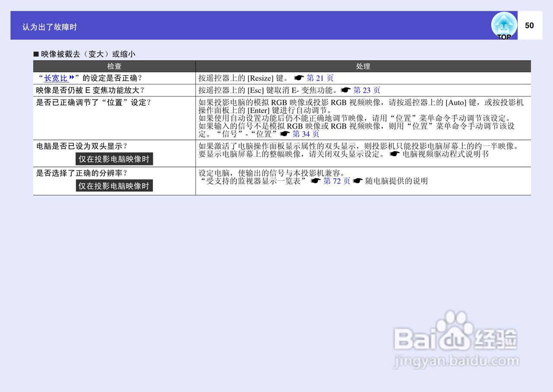Screen dimensions: 553x392
Task: Click the glossary arrow icon after 长宽比
Action: pyautogui.click(x=72, y=77)
